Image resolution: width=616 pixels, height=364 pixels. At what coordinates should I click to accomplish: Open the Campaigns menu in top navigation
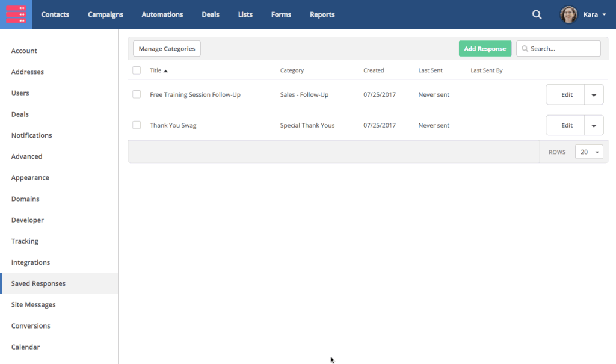coord(105,14)
